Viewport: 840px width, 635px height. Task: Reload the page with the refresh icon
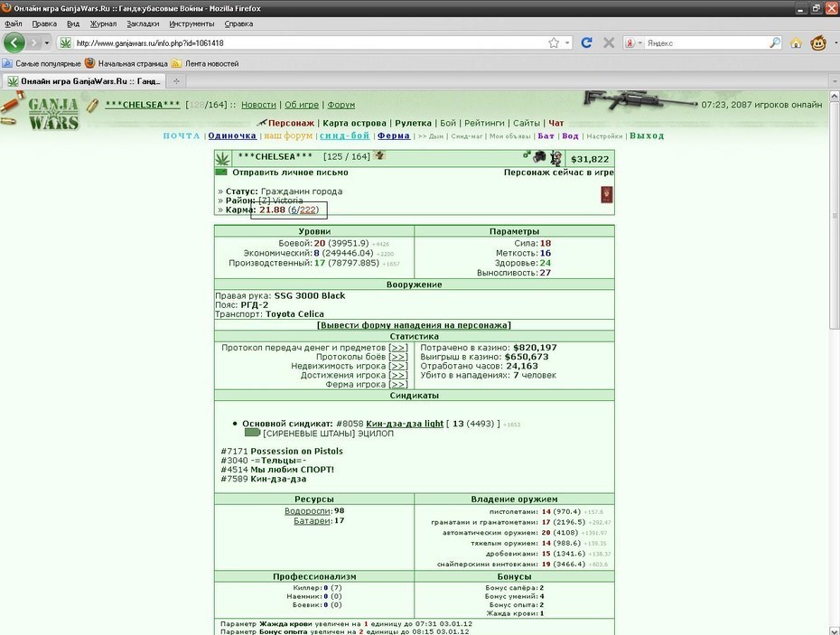click(586, 42)
